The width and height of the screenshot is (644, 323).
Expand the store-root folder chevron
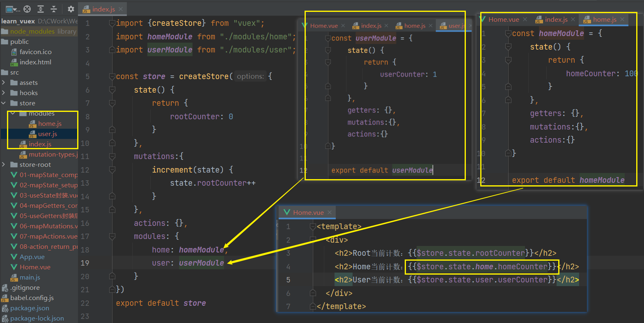(4, 165)
